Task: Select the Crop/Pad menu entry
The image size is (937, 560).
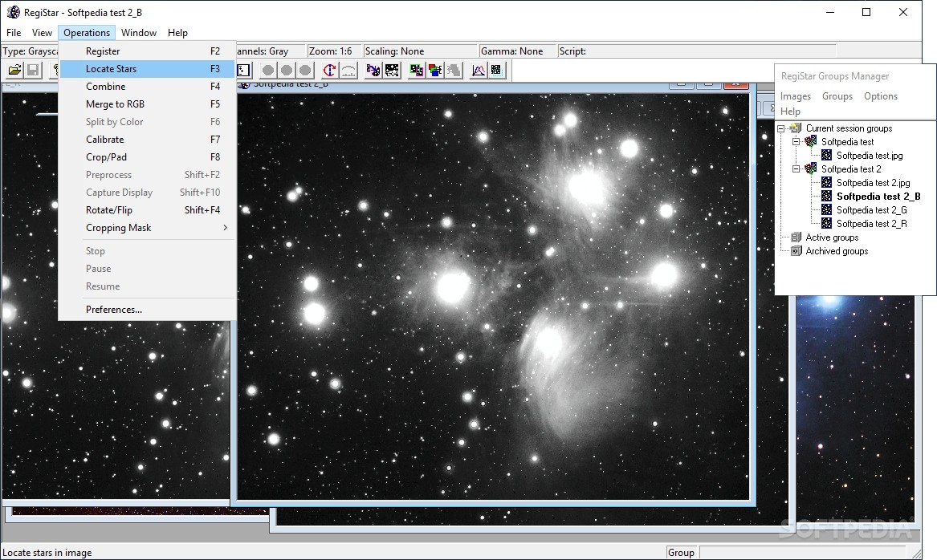Action: tap(148, 157)
